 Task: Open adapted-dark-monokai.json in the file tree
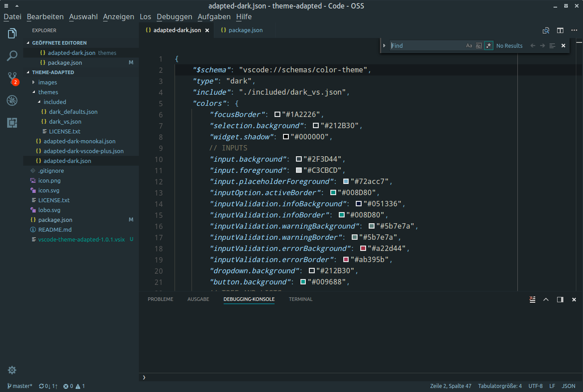[79, 141]
